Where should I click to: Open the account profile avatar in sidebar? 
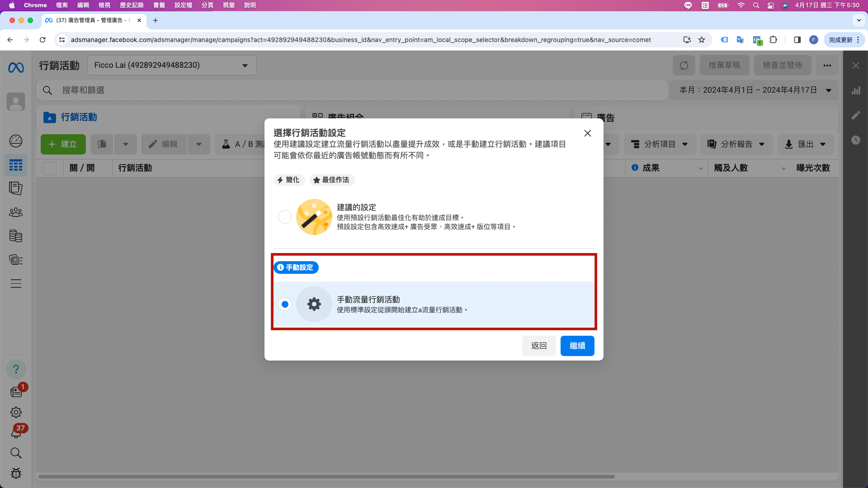click(x=16, y=102)
